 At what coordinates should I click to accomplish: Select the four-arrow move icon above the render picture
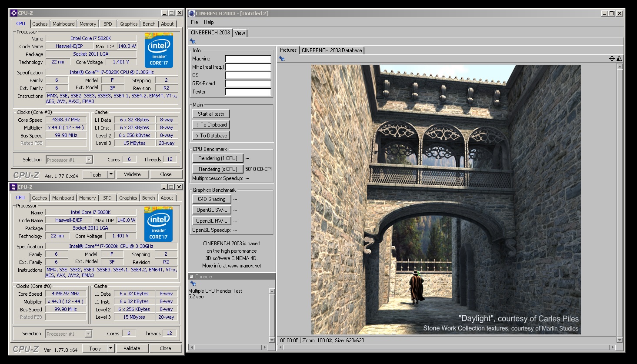tap(612, 59)
